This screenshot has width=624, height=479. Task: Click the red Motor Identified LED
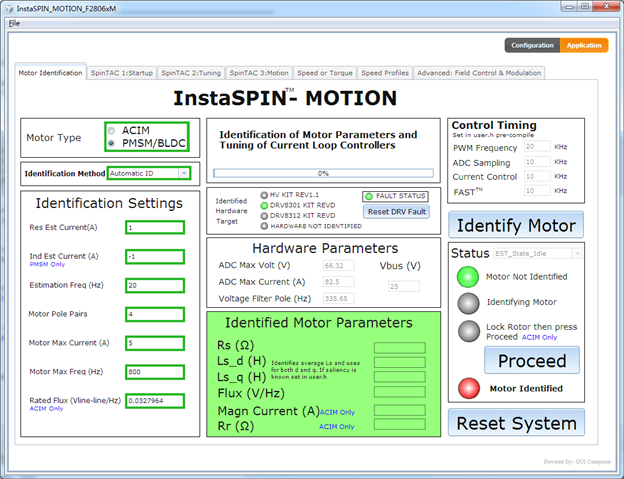[467, 389]
